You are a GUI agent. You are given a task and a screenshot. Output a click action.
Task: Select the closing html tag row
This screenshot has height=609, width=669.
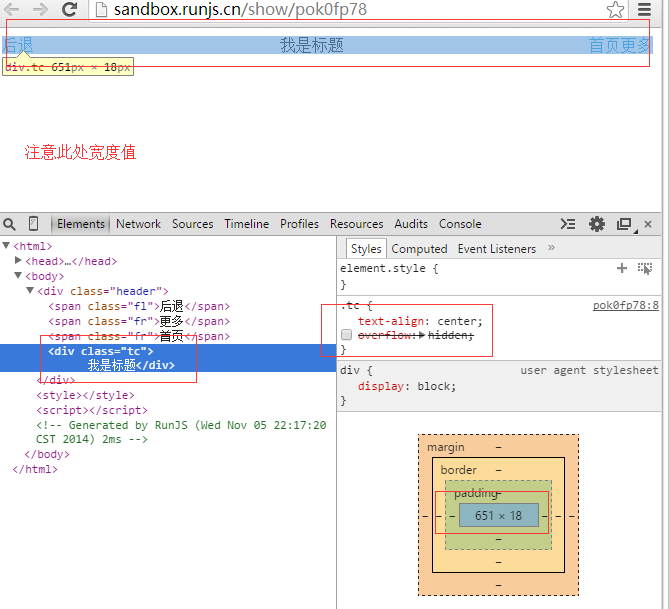[x=35, y=469]
